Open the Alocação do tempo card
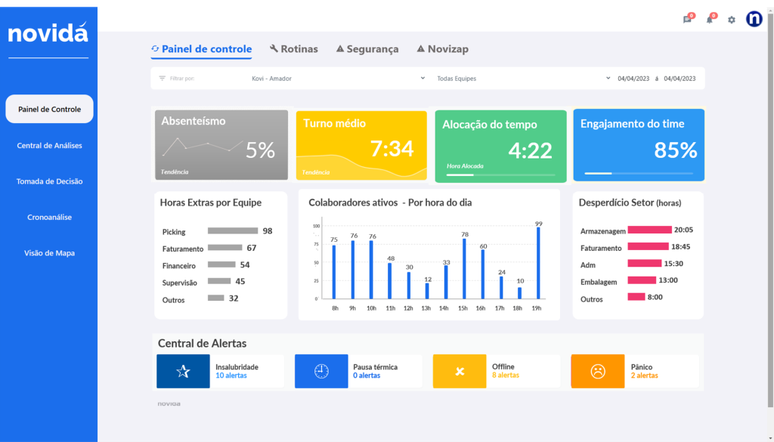 pos(501,146)
